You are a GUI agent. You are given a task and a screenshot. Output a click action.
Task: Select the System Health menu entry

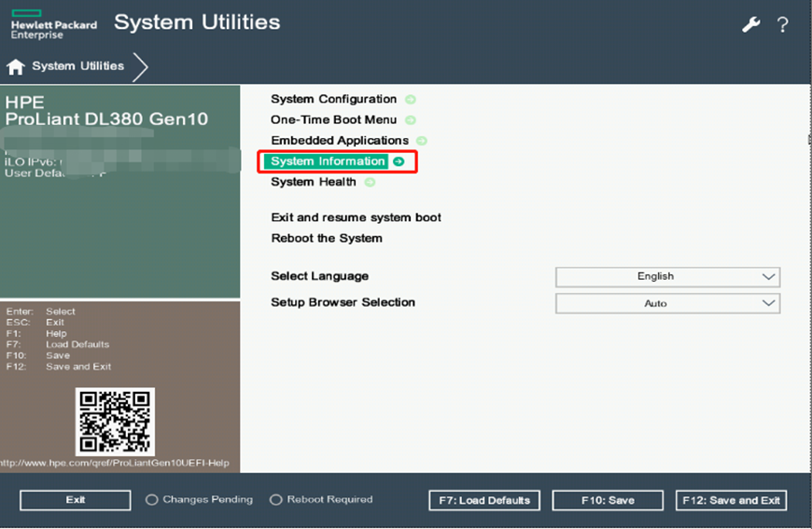pyautogui.click(x=313, y=182)
